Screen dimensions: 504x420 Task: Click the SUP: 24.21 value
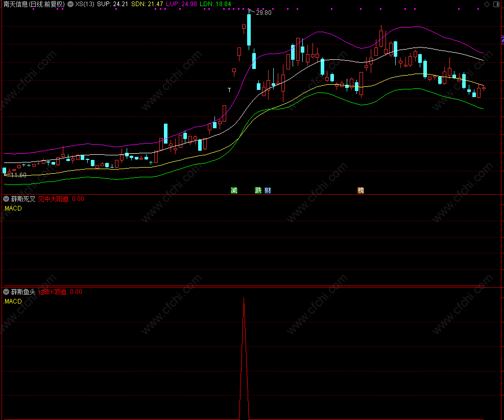(x=112, y=4)
